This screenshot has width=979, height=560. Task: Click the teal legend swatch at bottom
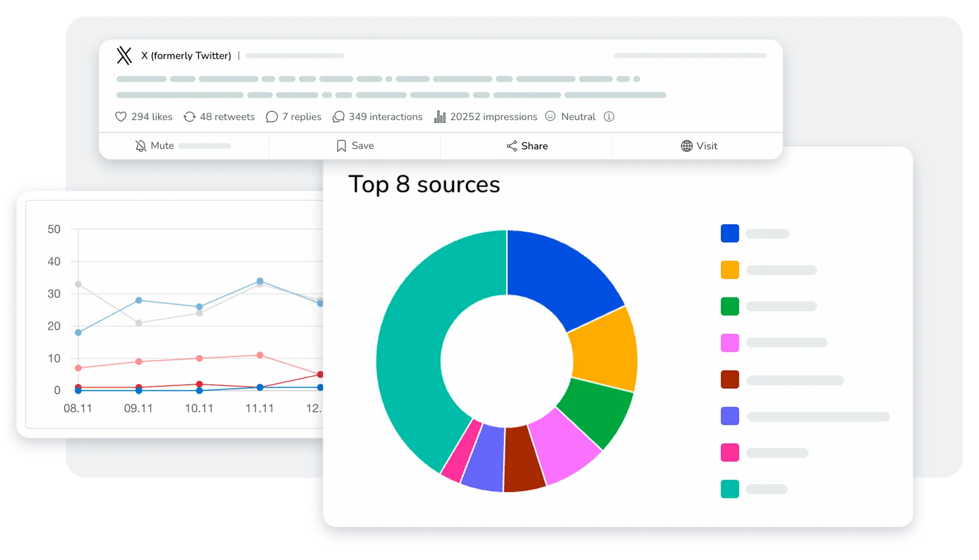[x=730, y=489]
